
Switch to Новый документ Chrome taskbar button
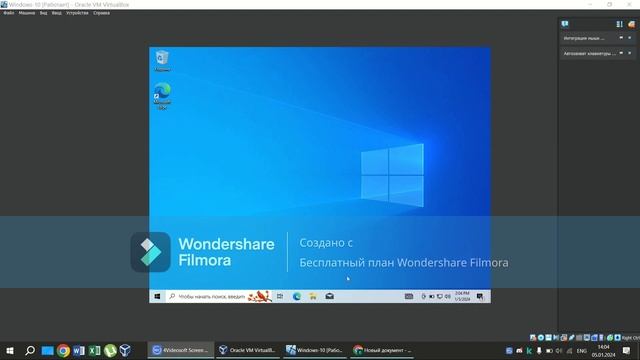[x=382, y=350]
